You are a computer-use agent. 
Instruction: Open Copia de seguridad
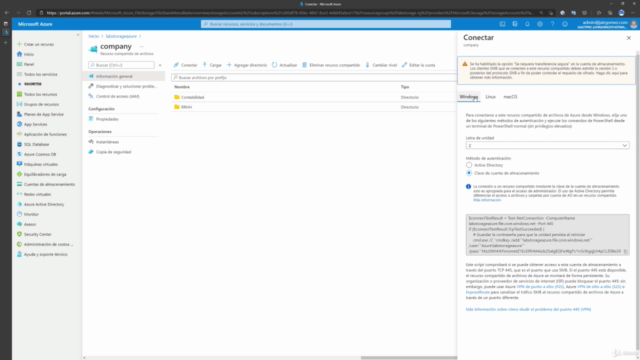[x=110, y=152]
